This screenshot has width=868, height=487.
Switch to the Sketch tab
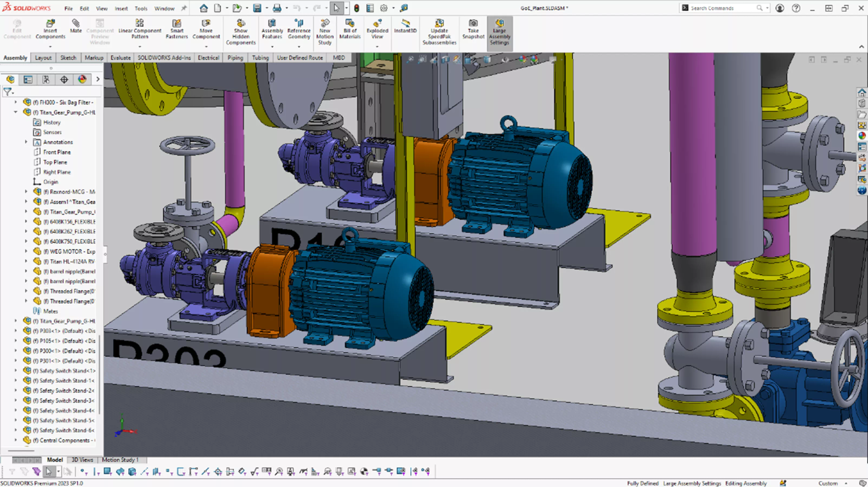pos(68,57)
